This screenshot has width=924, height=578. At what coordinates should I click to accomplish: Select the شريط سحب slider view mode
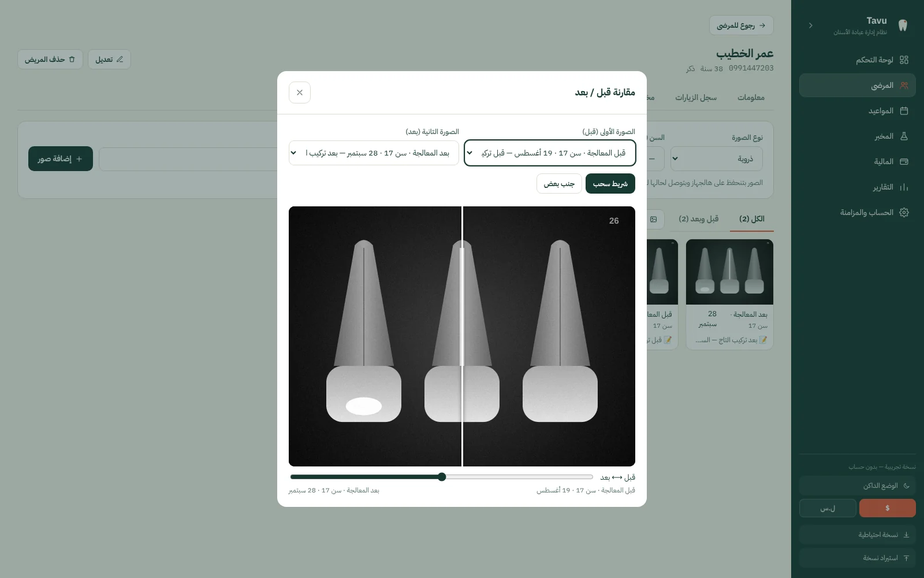[x=610, y=184]
